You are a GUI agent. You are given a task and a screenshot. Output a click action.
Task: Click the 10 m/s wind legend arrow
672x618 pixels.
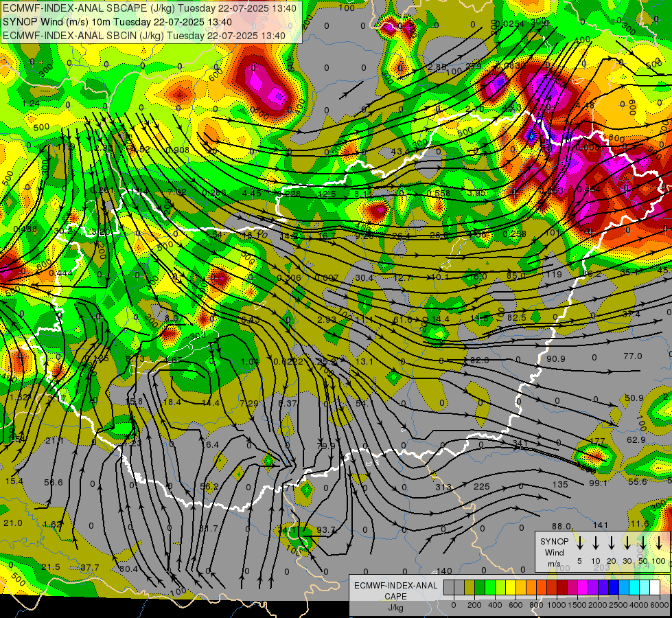(596, 543)
